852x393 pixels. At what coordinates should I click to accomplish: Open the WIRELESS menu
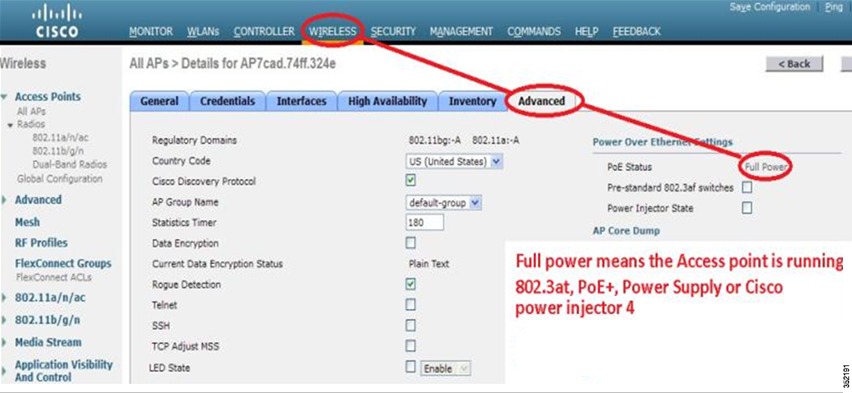(x=333, y=32)
